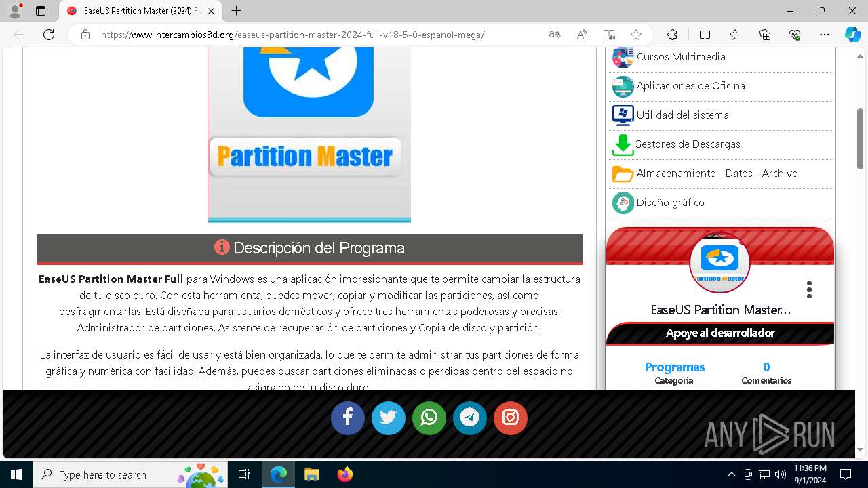Click the orange folder storage icon
Image resolution: width=868 pixels, height=488 pixels.
coord(623,174)
